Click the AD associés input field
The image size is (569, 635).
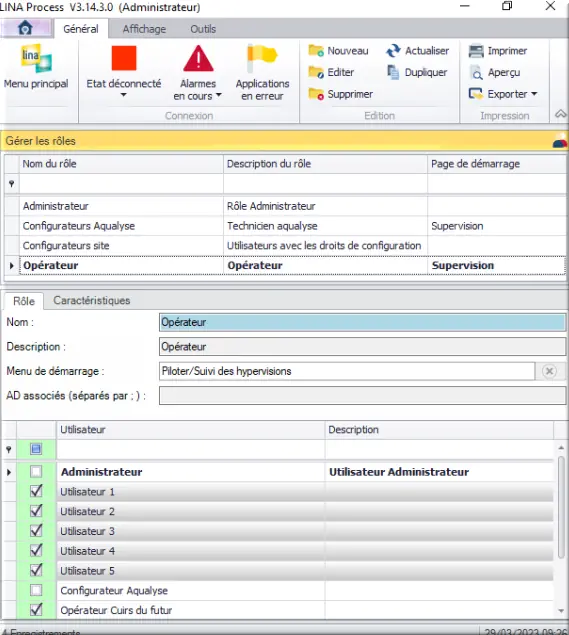tap(362, 396)
